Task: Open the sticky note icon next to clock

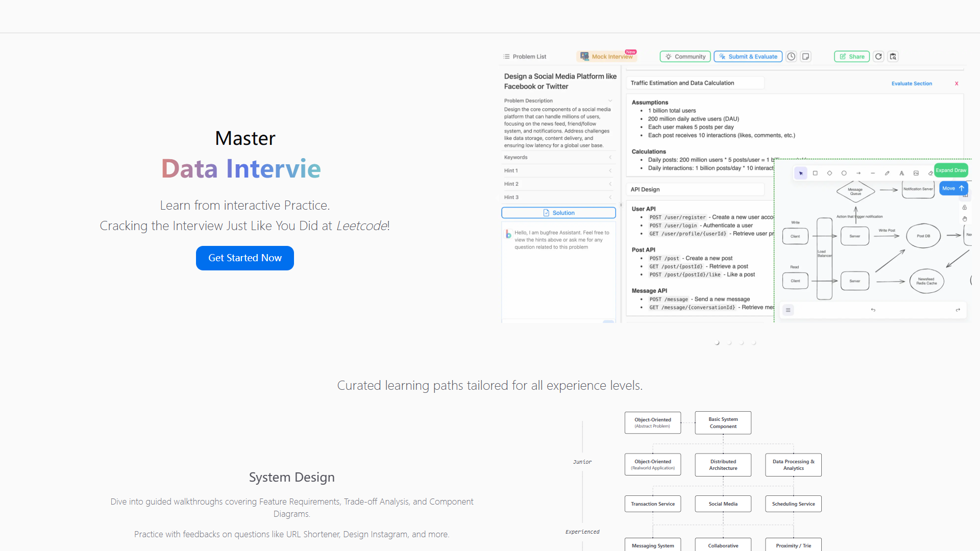Action: [x=805, y=57]
